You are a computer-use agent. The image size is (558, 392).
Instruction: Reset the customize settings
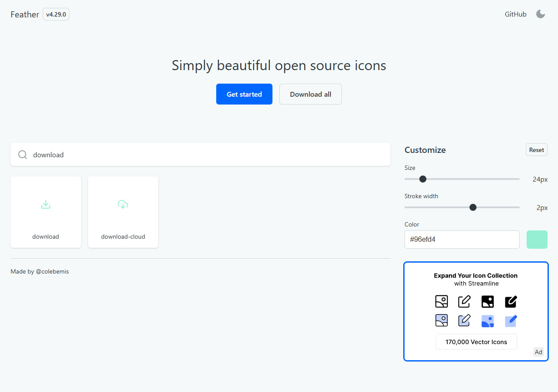pyautogui.click(x=537, y=150)
